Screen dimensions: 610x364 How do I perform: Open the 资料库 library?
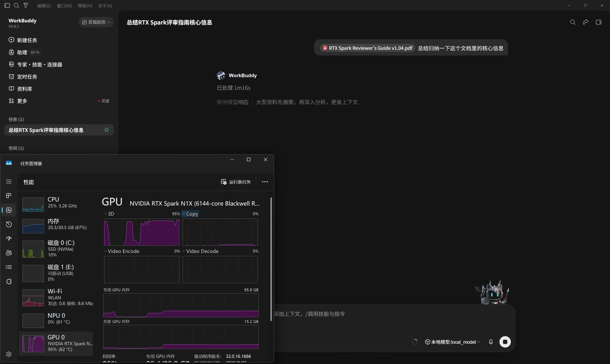pos(20,89)
